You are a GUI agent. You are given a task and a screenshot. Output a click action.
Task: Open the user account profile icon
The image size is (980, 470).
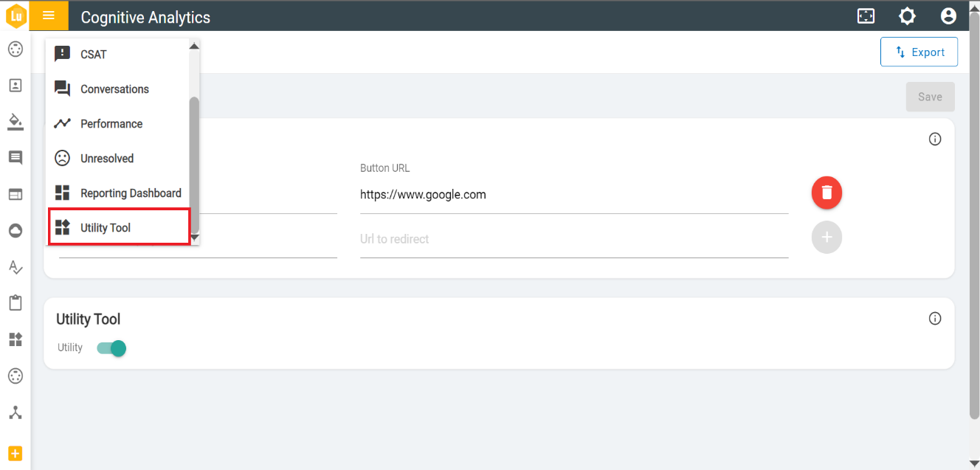pos(948,16)
